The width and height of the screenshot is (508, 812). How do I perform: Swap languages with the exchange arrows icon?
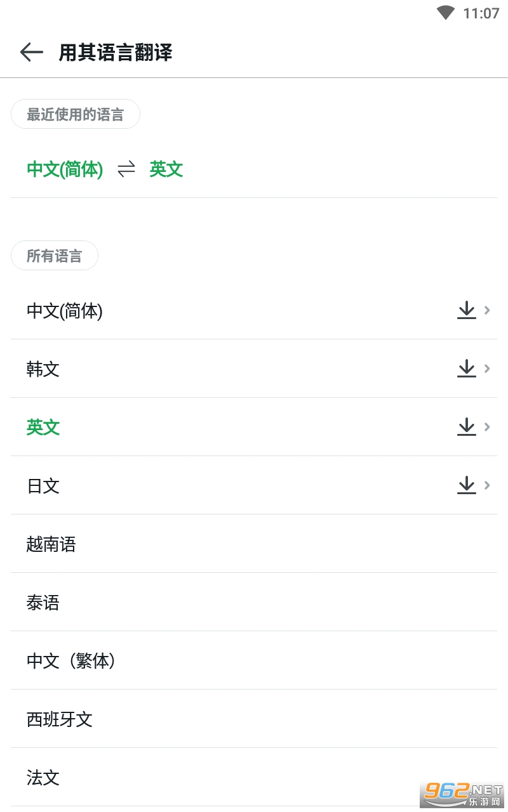(x=126, y=169)
